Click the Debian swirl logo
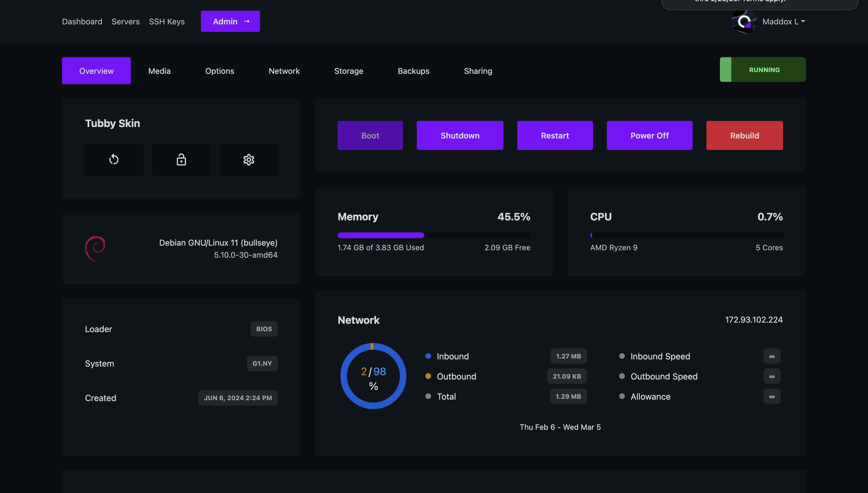This screenshot has height=493, width=868. click(x=95, y=248)
